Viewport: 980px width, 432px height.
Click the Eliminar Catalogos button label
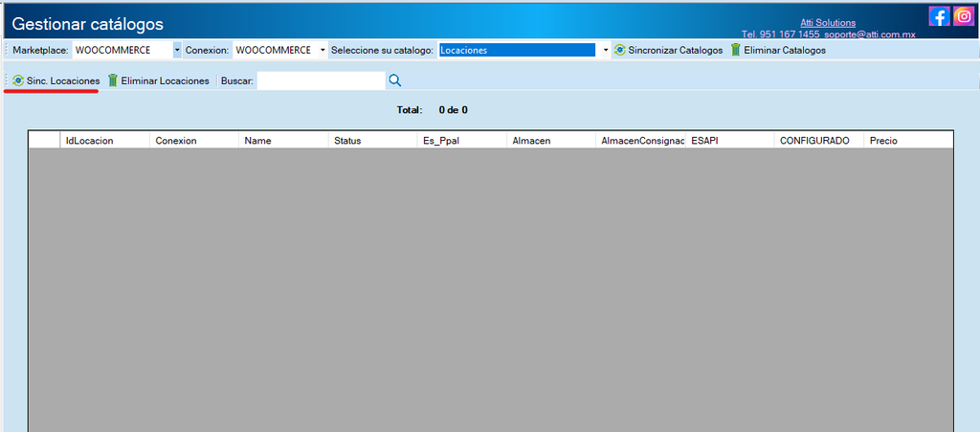pos(785,50)
